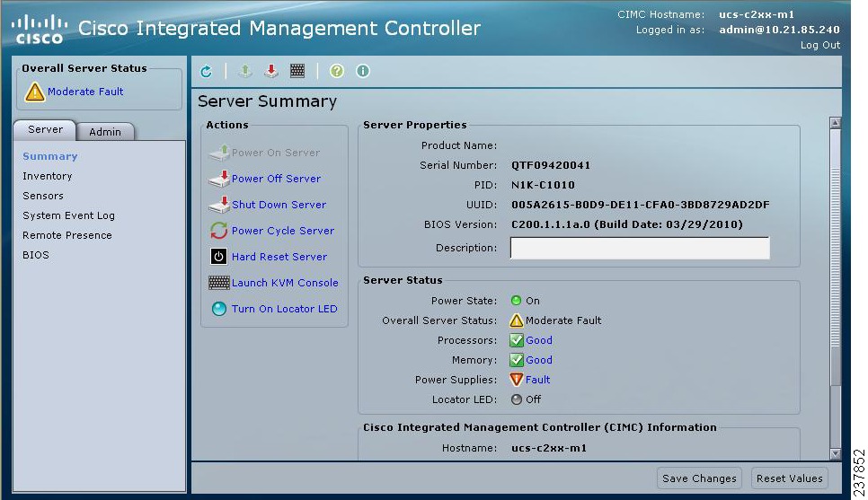The image size is (868, 500).
Task: Click the red Power Off toolbar icon
Action: pyautogui.click(x=270, y=71)
